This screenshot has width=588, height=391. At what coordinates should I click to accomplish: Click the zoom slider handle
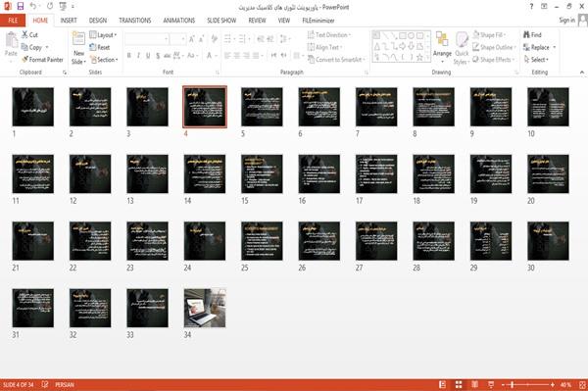512,384
